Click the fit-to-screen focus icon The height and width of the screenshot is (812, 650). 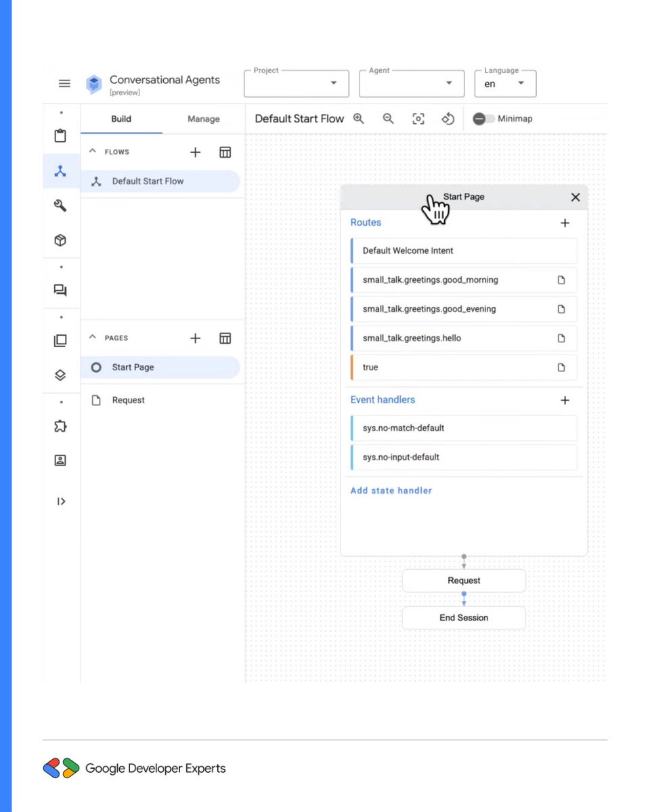418,118
